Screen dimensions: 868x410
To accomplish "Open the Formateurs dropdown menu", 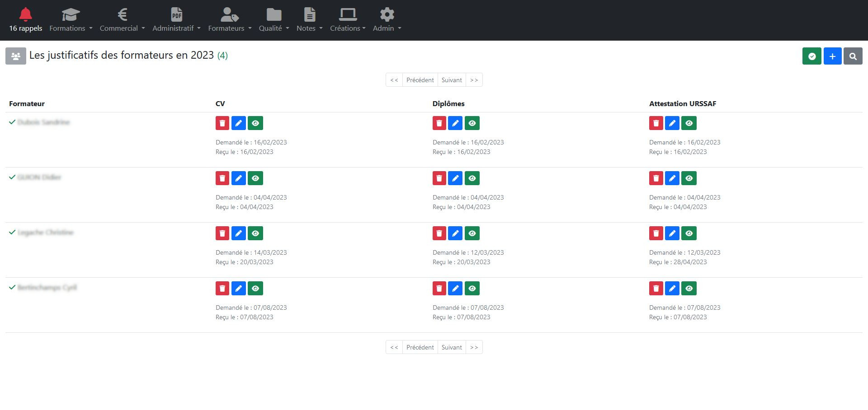I will coord(230,20).
